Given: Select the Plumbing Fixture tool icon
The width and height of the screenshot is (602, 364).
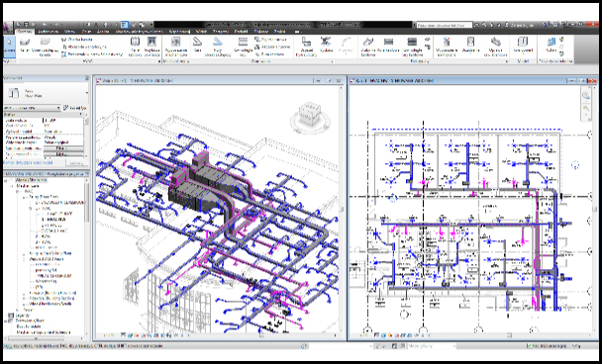Looking at the screenshot, I should click(x=306, y=42).
